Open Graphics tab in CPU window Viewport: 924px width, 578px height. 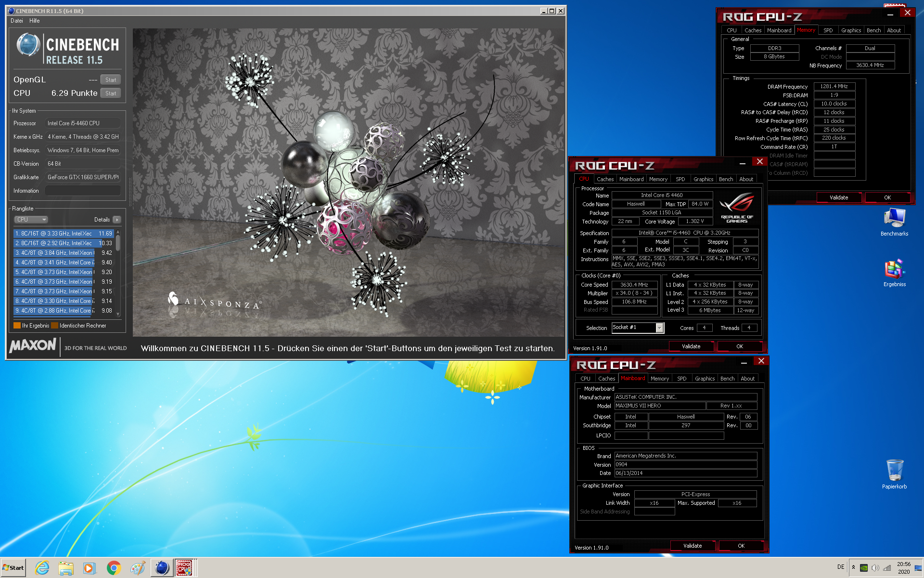pyautogui.click(x=703, y=179)
